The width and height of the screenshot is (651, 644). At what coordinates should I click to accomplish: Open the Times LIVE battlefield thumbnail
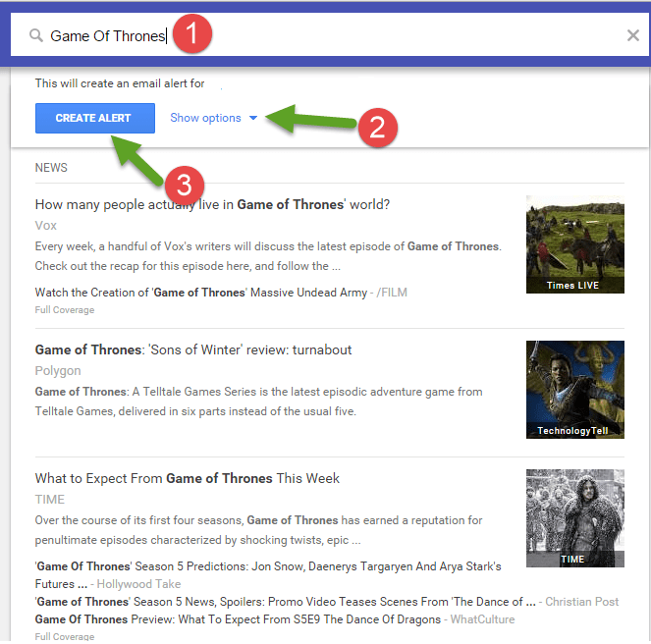575,244
